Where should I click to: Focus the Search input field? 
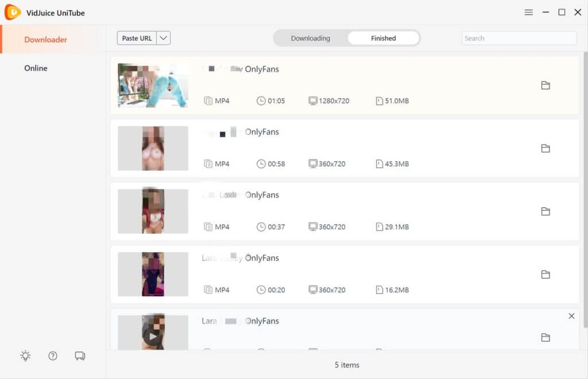pyautogui.click(x=519, y=38)
